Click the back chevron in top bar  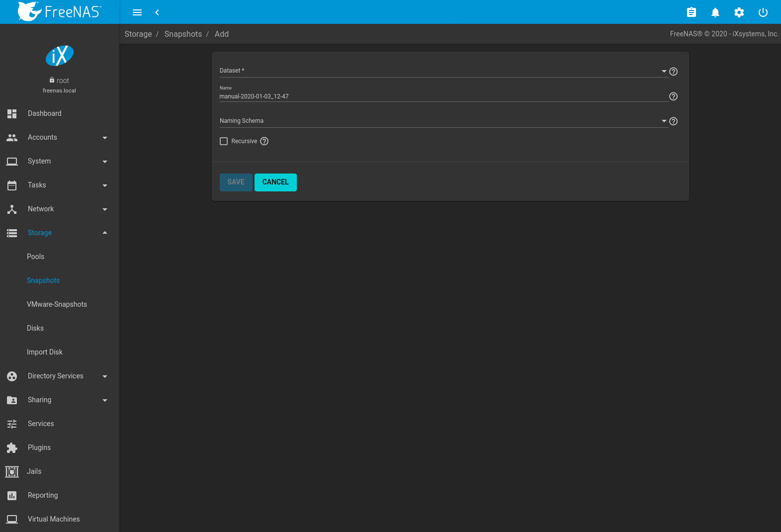(157, 12)
